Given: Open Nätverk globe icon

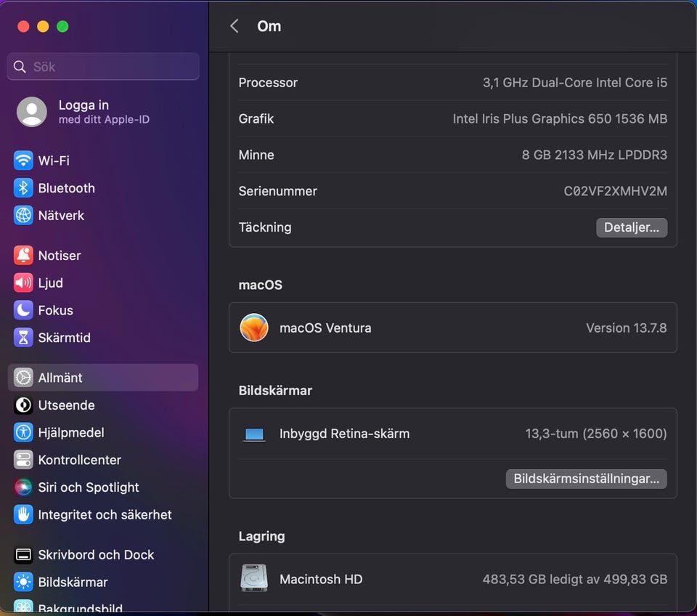Looking at the screenshot, I should [23, 216].
